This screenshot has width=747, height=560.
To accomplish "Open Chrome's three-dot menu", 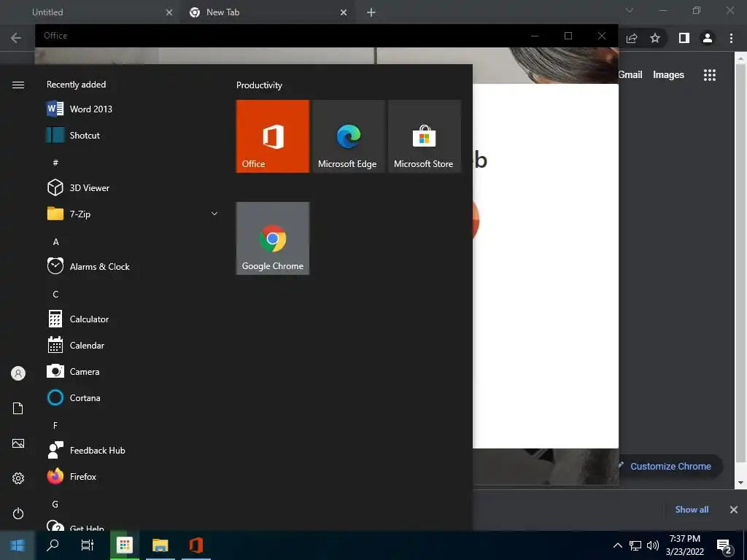I will [731, 38].
